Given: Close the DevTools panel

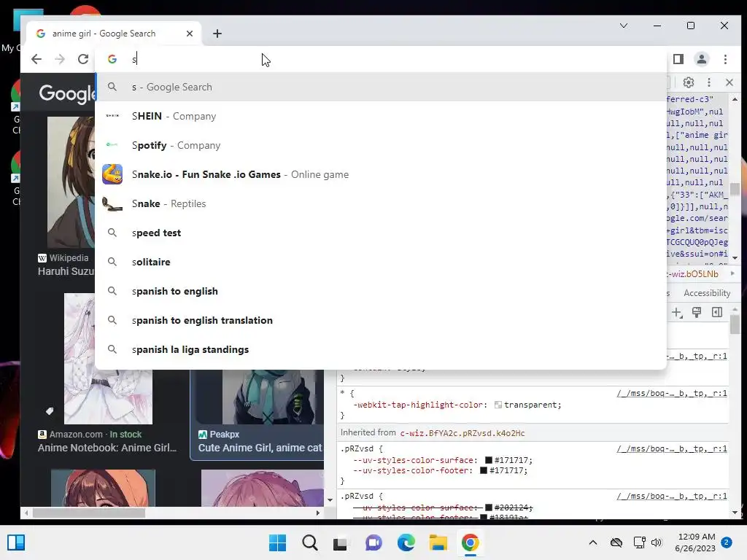Looking at the screenshot, I should [729, 82].
